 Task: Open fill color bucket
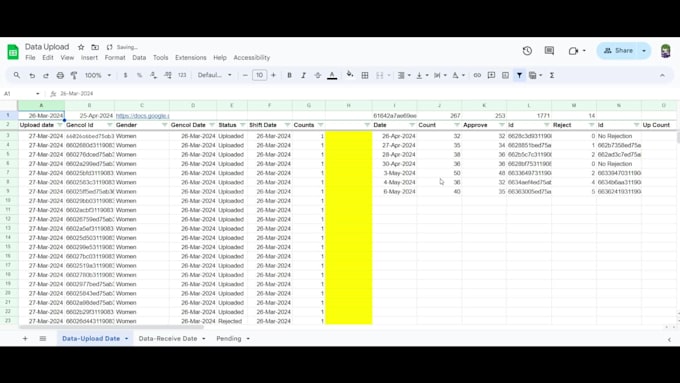350,75
